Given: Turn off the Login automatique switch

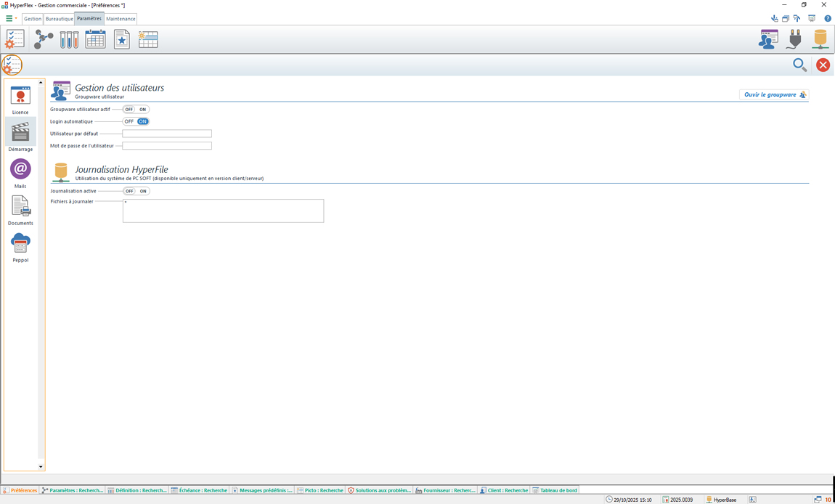Looking at the screenshot, I should pyautogui.click(x=129, y=121).
